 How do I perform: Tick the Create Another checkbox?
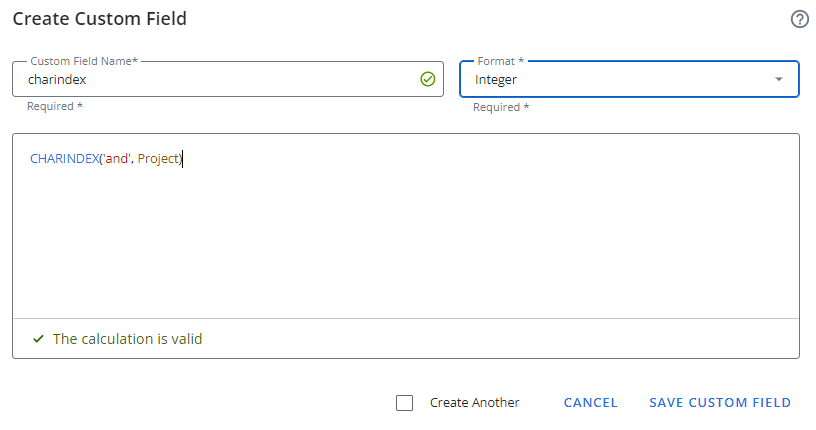pos(404,403)
